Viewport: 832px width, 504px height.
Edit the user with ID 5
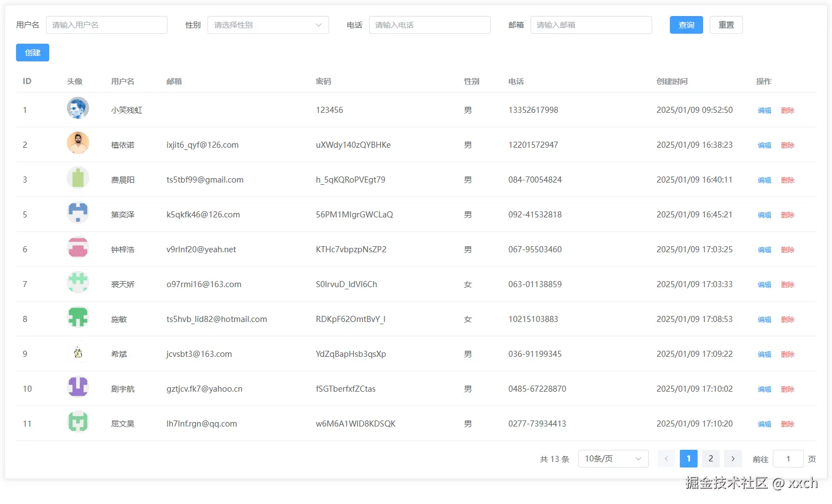click(x=765, y=215)
